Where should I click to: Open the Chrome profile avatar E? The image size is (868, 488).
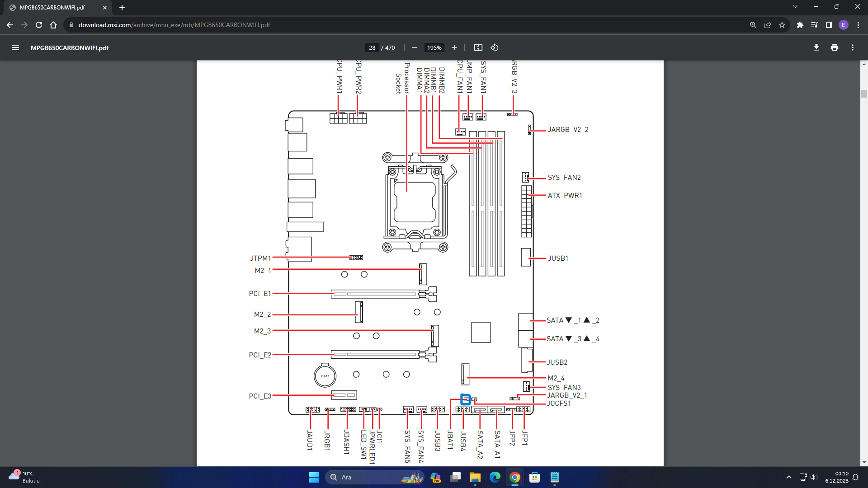843,25
